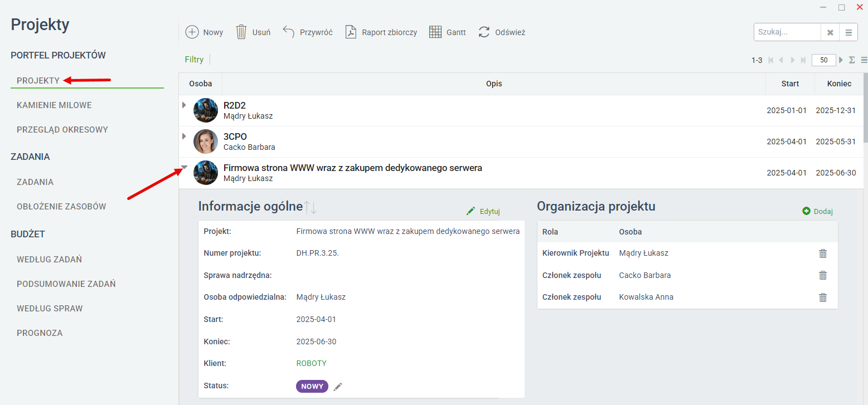Sort by the Osoba column header
868x405 pixels.
[x=201, y=84]
